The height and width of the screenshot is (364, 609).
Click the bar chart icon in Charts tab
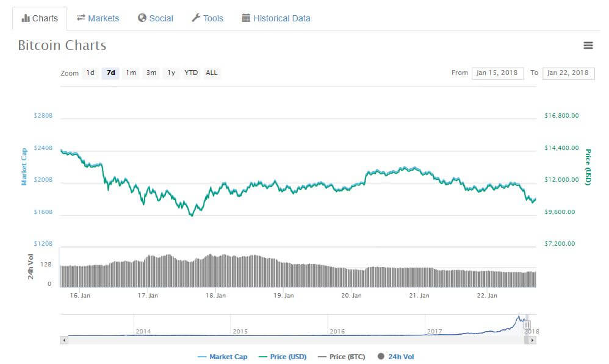pyautogui.click(x=26, y=18)
